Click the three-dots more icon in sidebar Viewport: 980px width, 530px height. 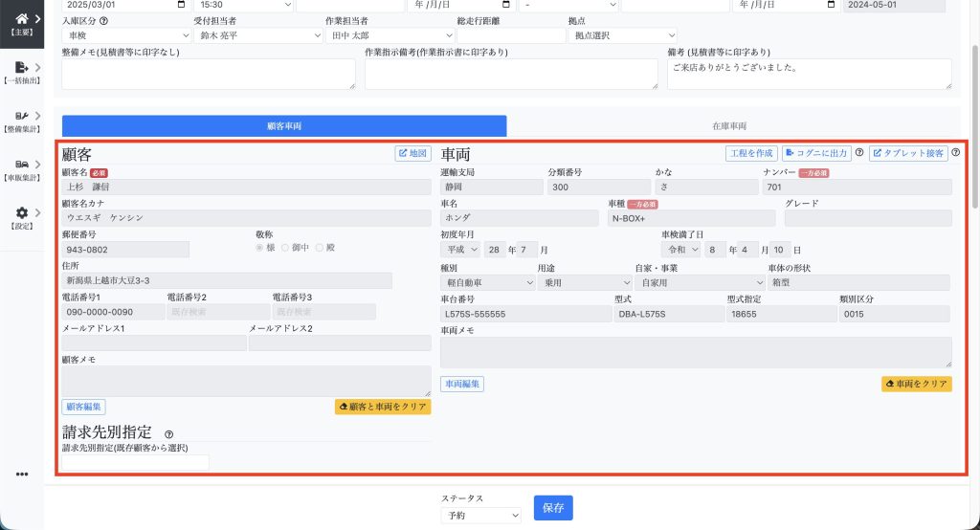22,474
